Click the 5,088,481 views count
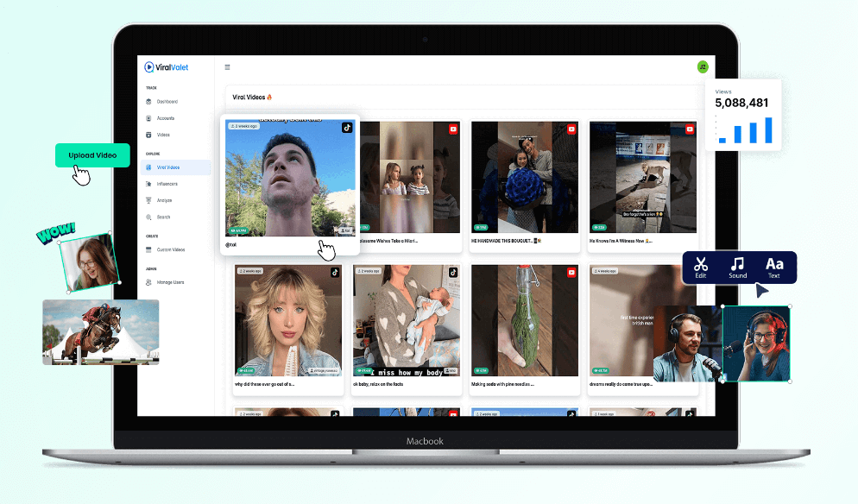The width and height of the screenshot is (858, 504). pyautogui.click(x=741, y=103)
